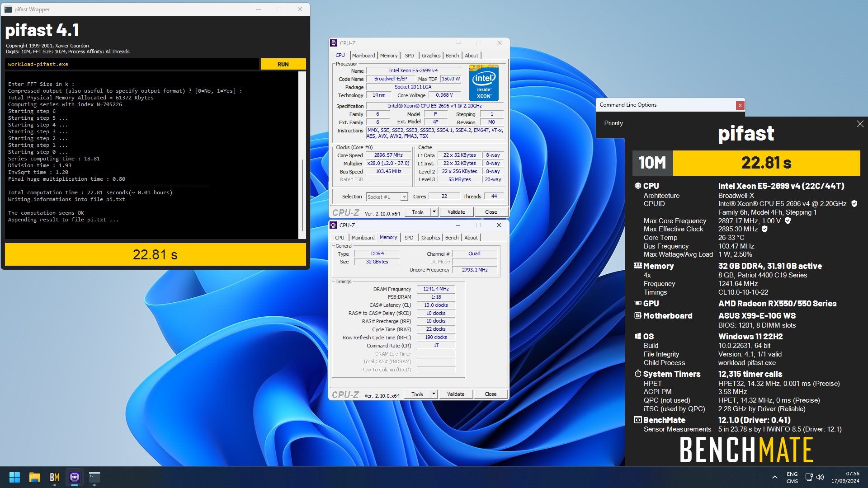Screen dimensions: 868x488
Task: Open SPD tab in bottom CPU-Z window
Action: tap(409, 238)
